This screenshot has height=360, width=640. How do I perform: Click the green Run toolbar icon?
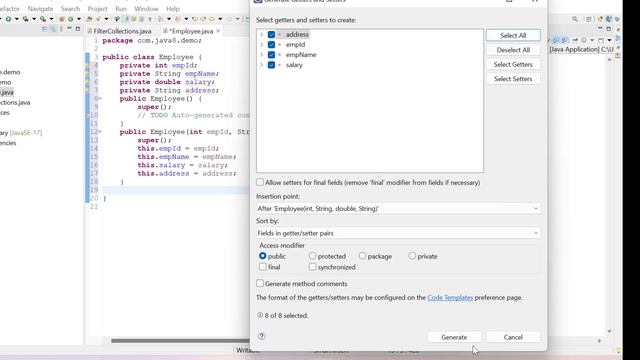coord(8,19)
